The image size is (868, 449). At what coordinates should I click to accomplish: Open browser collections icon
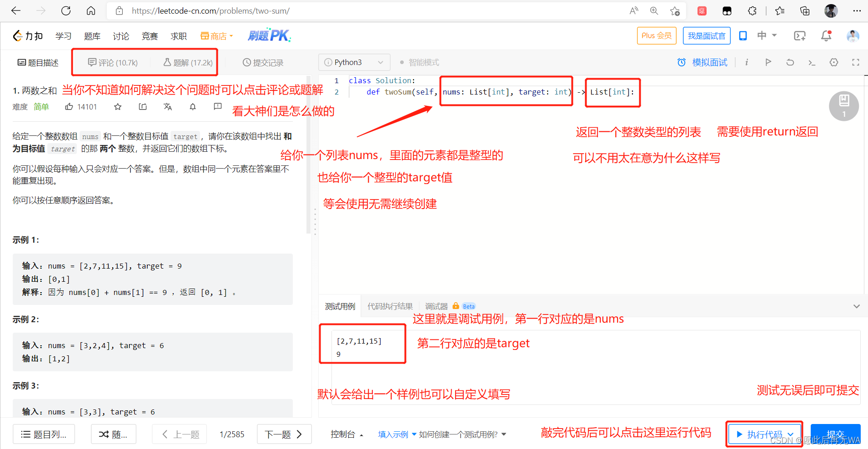click(x=805, y=11)
